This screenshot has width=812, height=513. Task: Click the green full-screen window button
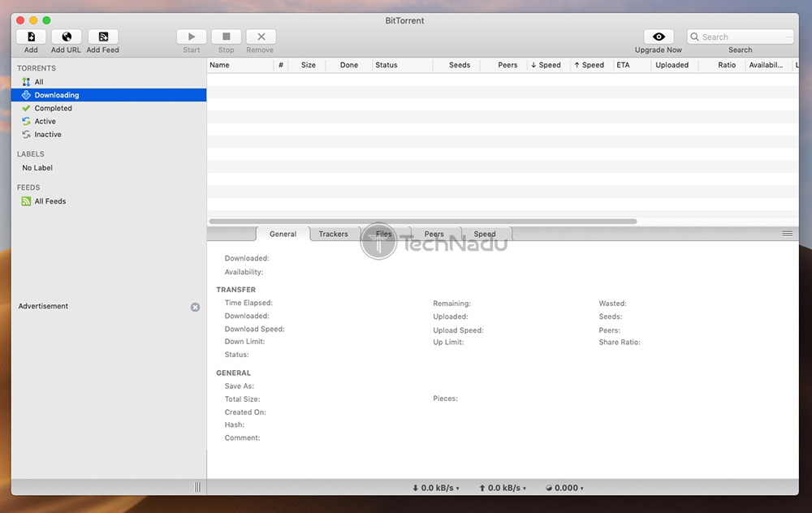(x=46, y=20)
